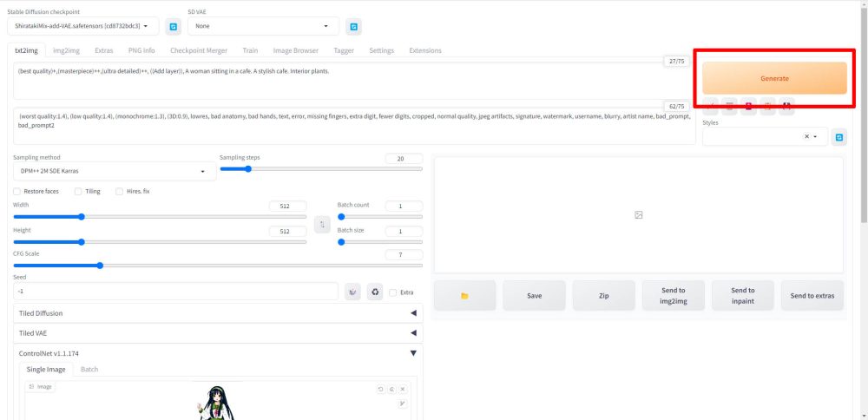Click into the Seed input field
Viewport: 868px width, 420px height.
coord(174,292)
